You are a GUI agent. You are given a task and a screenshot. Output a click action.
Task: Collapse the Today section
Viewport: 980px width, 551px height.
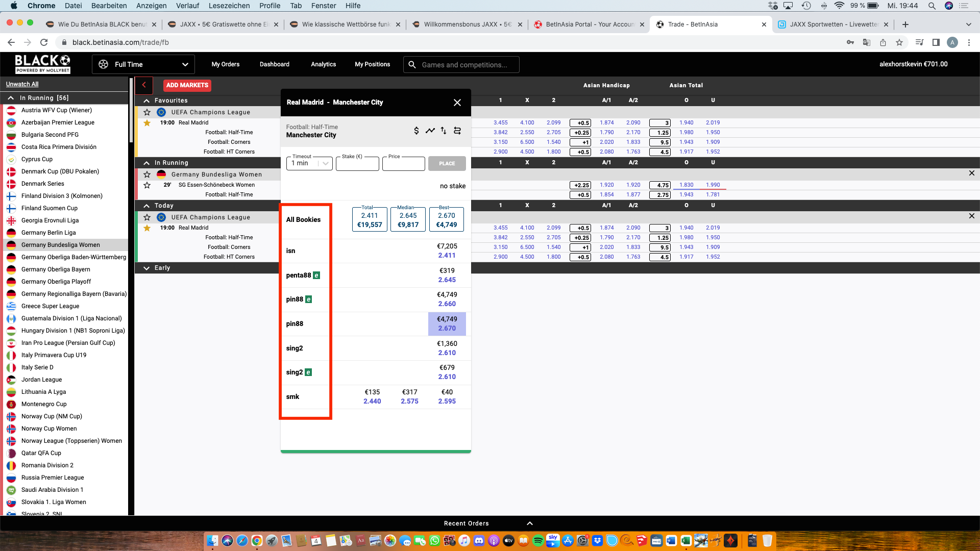(x=146, y=206)
